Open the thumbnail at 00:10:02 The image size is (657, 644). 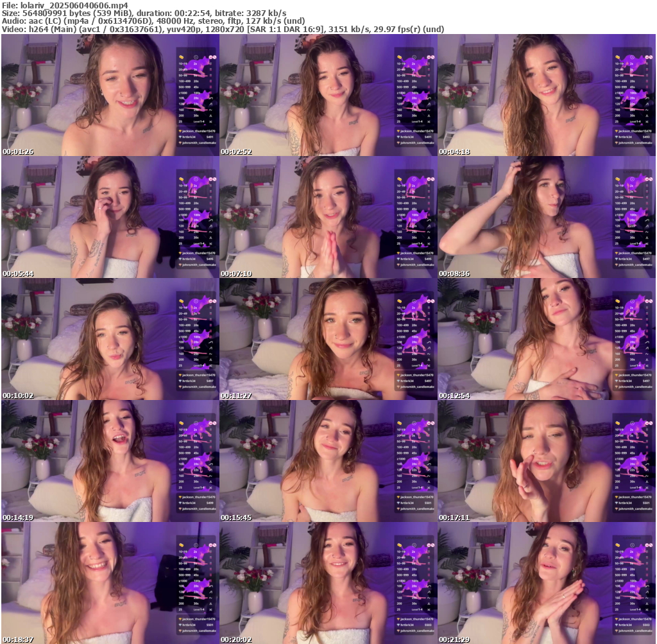pos(110,339)
